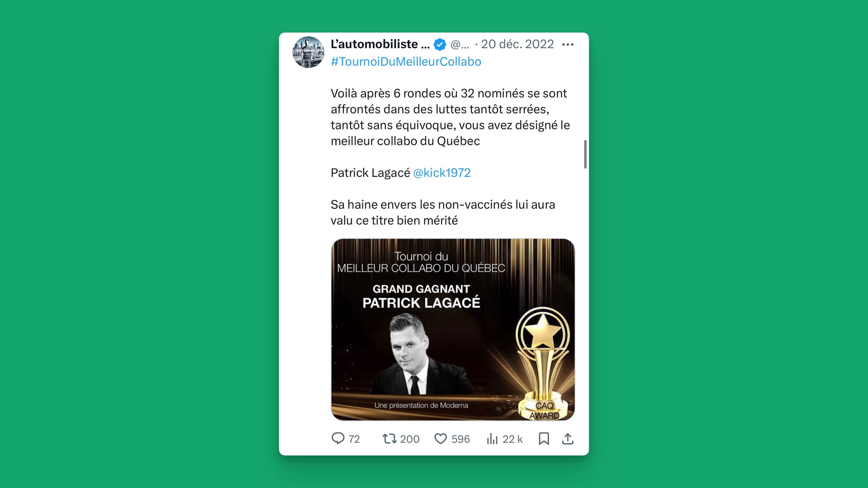The image size is (868, 488).
Task: Bookmark this tweet
Action: click(544, 439)
